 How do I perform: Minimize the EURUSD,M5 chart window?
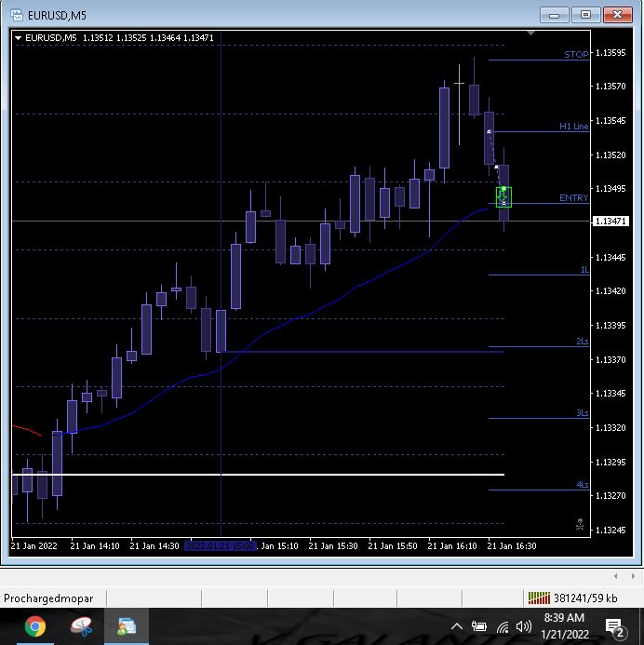click(x=555, y=15)
